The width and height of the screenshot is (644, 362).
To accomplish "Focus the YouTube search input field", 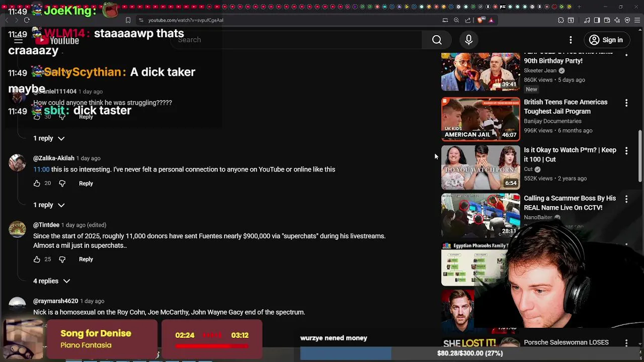I will click(297, 40).
